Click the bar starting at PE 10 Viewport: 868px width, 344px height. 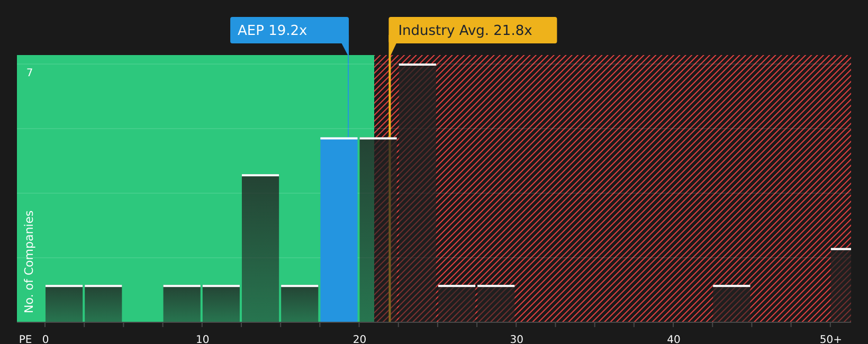click(x=221, y=303)
